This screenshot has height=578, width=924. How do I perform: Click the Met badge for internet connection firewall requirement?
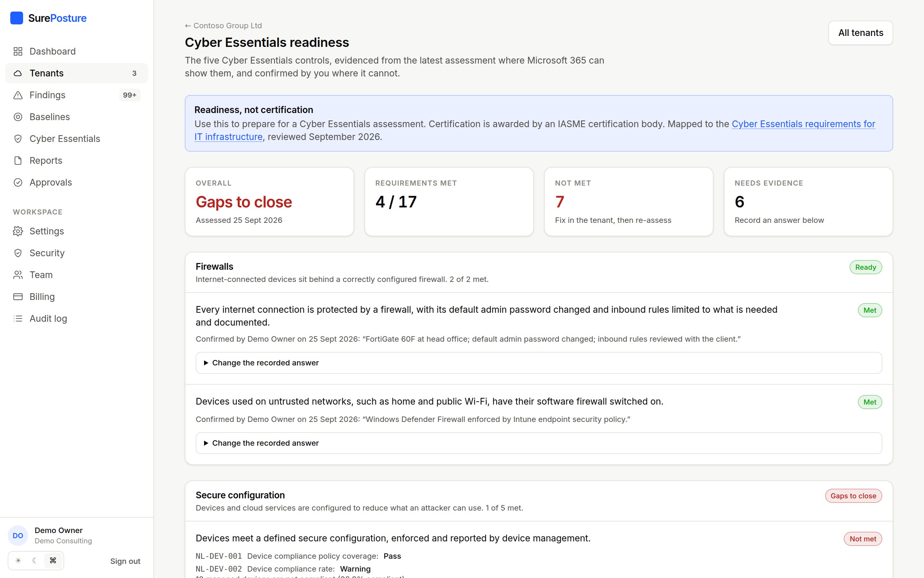(x=870, y=310)
